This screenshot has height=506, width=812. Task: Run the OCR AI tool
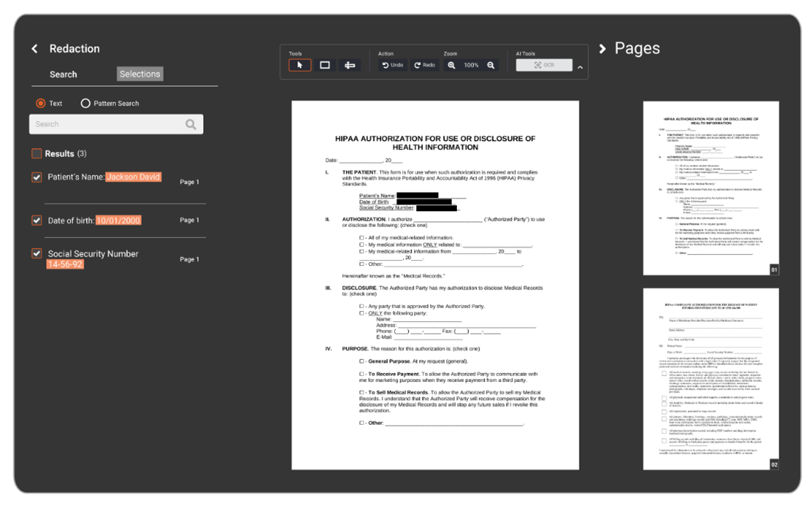(544, 65)
